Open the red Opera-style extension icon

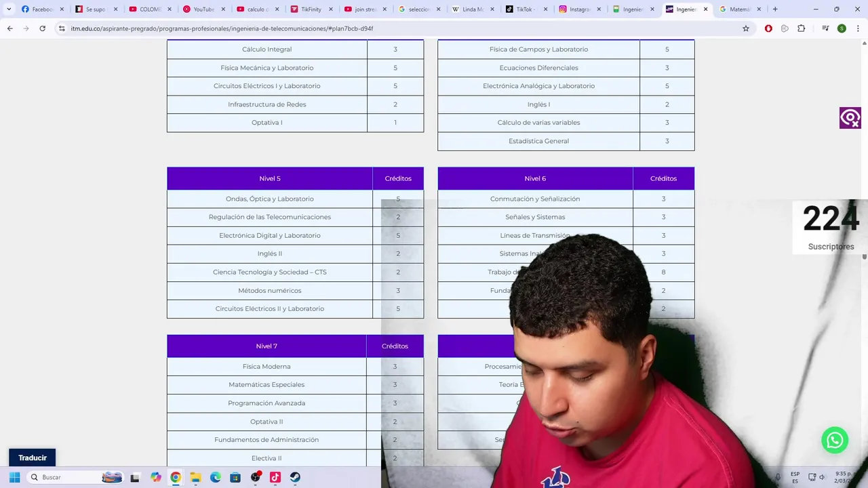coord(768,28)
